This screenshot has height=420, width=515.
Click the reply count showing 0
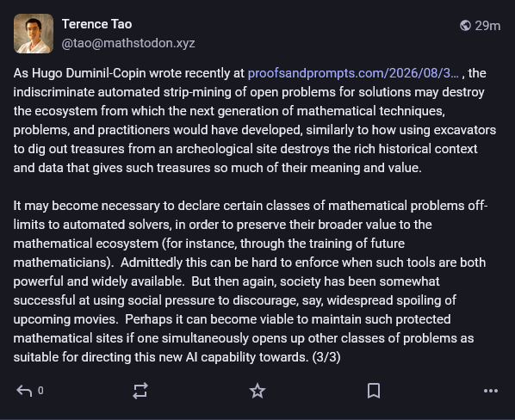40,391
